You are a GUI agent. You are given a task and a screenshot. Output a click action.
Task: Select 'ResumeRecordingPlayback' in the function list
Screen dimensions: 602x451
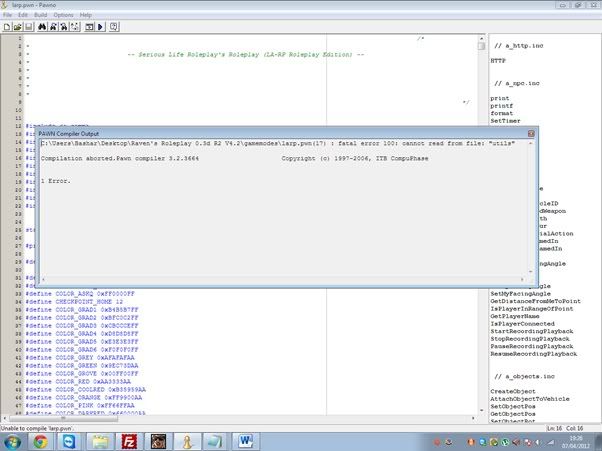point(534,354)
